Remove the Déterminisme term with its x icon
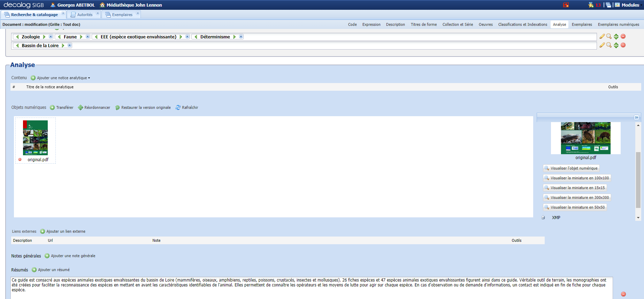This screenshot has height=299, width=644. [x=241, y=37]
